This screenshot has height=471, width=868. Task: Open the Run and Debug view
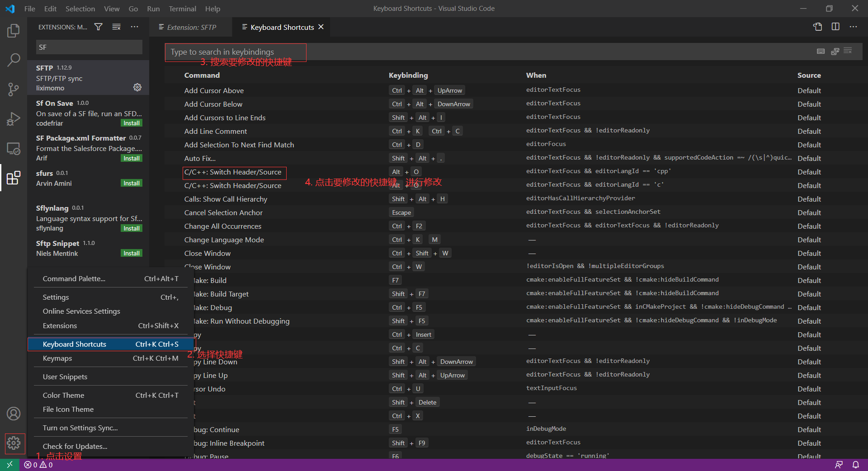click(14, 119)
